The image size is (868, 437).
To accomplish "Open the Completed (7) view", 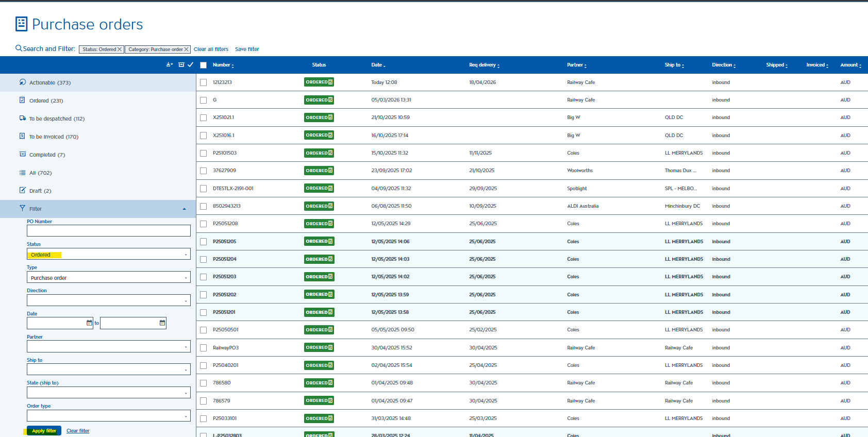I will click(x=47, y=155).
